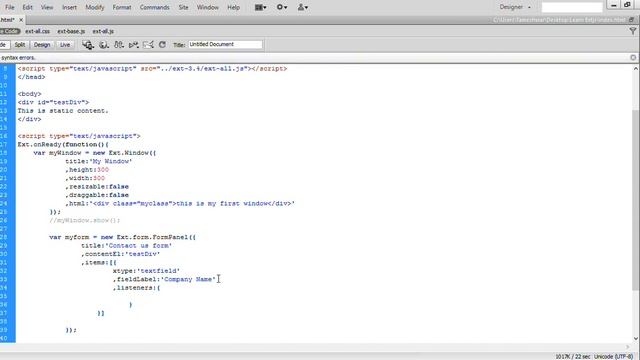Click the Ext.onReady(function(){ line

[x=63, y=144]
